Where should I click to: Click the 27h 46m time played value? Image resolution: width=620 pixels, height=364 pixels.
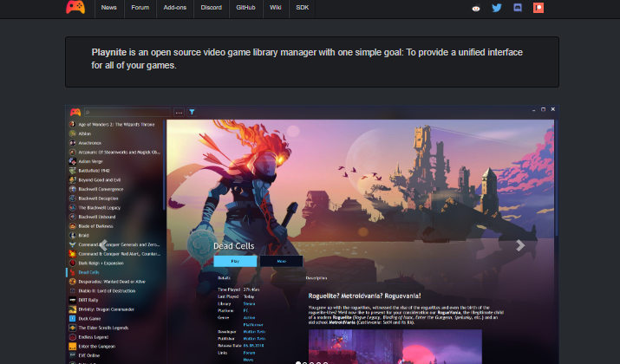pos(251,289)
